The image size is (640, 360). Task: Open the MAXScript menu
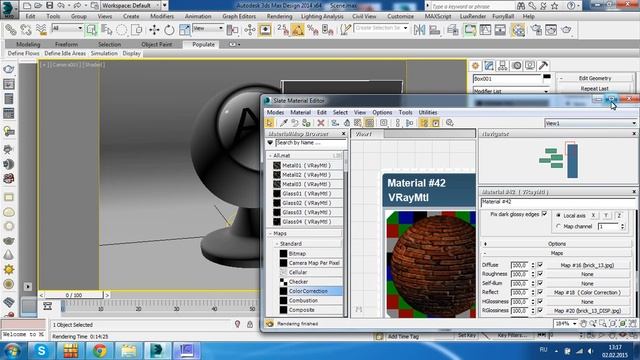tap(438, 16)
